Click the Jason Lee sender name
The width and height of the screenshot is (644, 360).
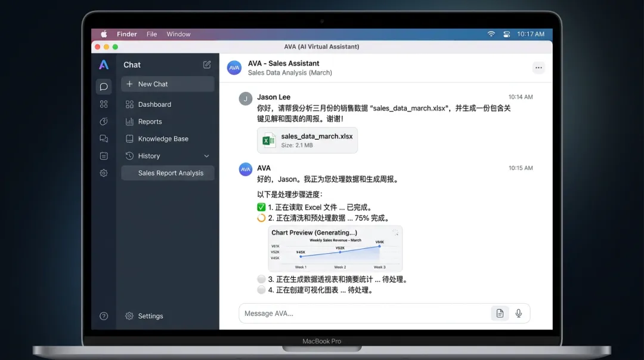coord(274,97)
